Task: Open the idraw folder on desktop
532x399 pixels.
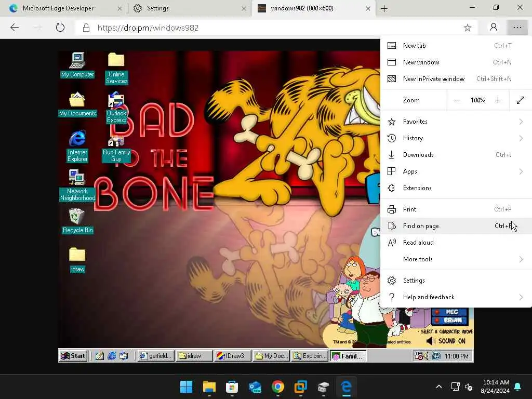Action: point(77,260)
